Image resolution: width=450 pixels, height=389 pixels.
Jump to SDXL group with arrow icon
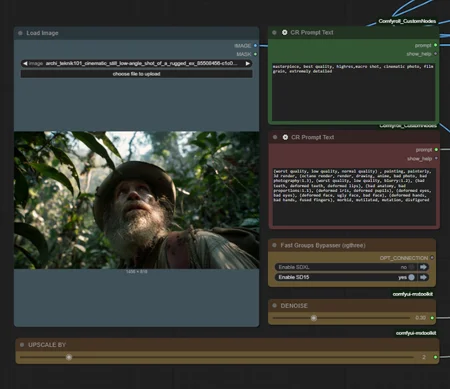424,267
